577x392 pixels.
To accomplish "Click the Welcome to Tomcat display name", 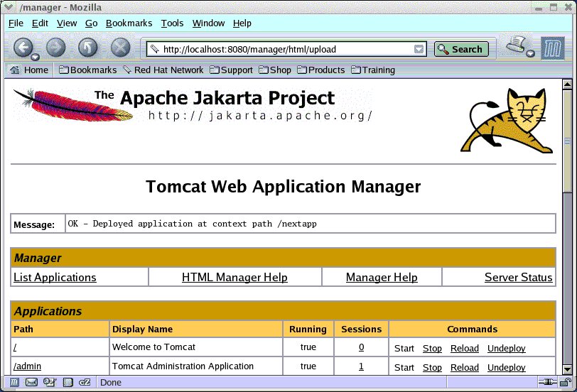I will point(153,347).
